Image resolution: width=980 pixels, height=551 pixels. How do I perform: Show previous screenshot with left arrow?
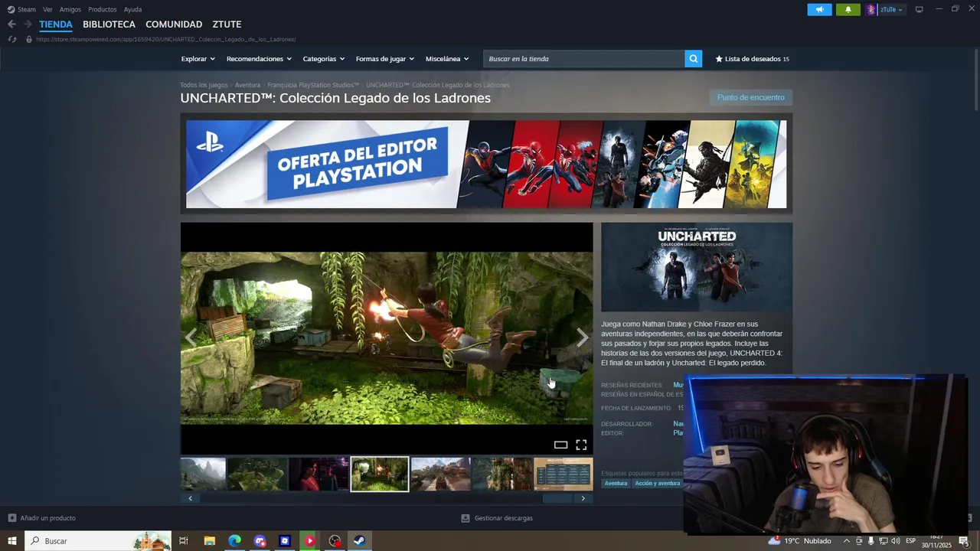pos(191,338)
